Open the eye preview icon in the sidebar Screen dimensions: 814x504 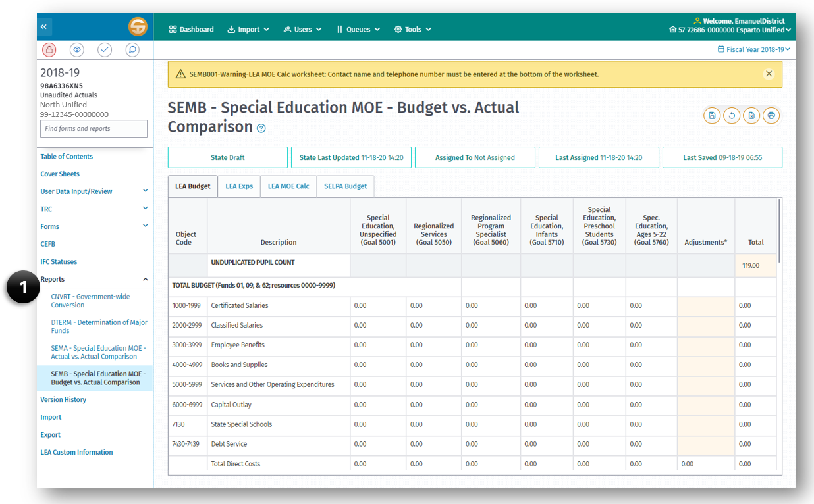click(77, 49)
